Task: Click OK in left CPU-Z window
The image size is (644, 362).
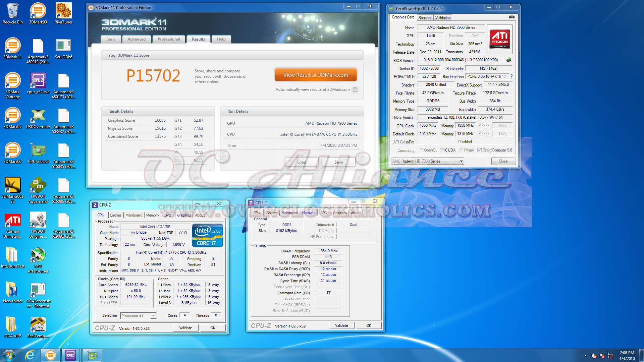Action: (213, 328)
